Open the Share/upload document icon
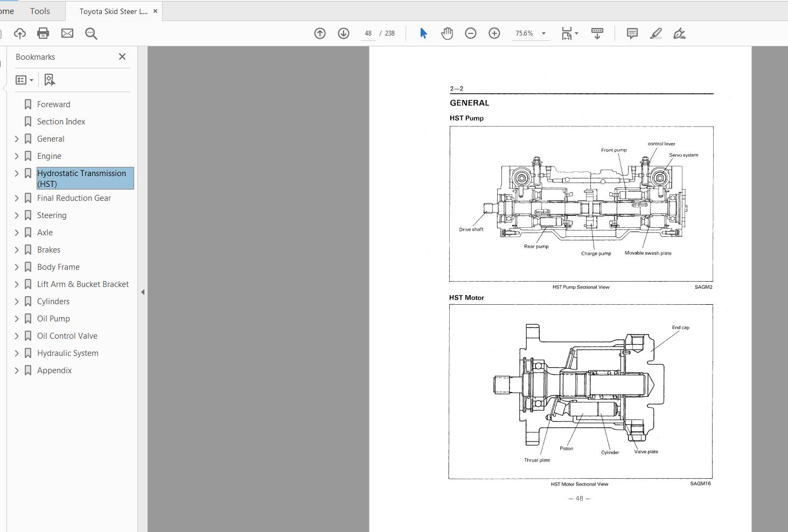Screen dimensions: 788x532 [20, 33]
